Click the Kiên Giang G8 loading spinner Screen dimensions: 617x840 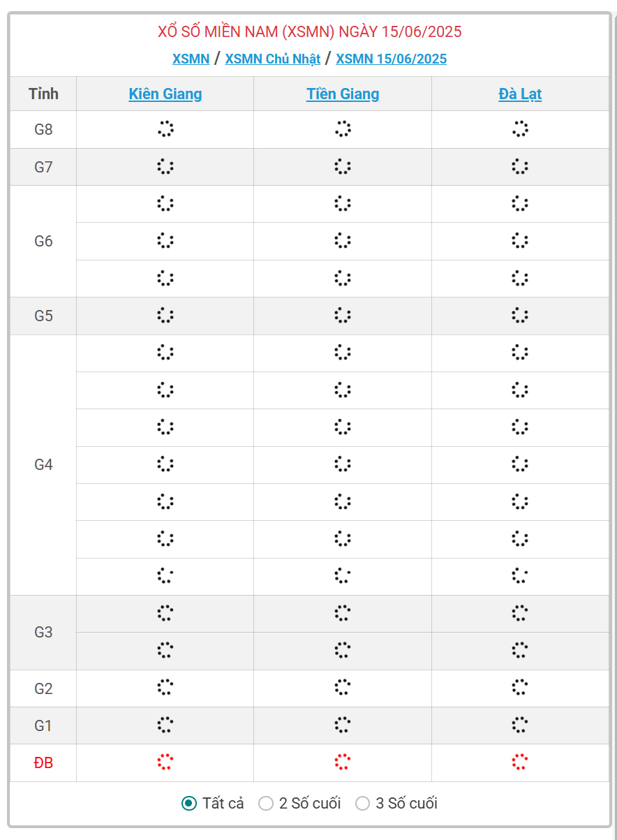[165, 129]
